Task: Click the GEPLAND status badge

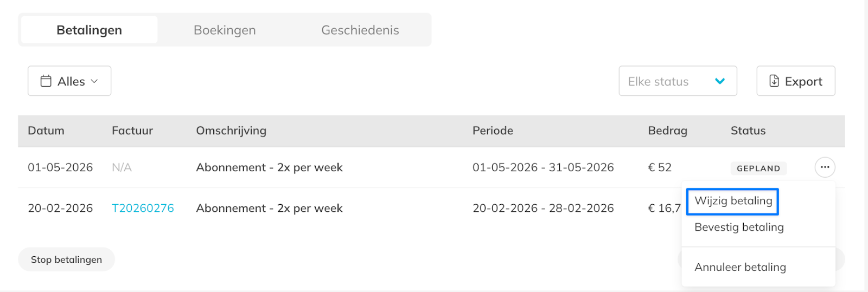Action: pyautogui.click(x=758, y=168)
